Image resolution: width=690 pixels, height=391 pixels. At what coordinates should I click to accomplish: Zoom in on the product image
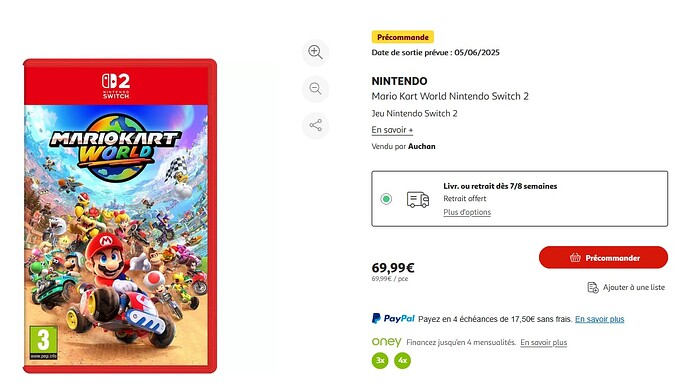(x=315, y=52)
